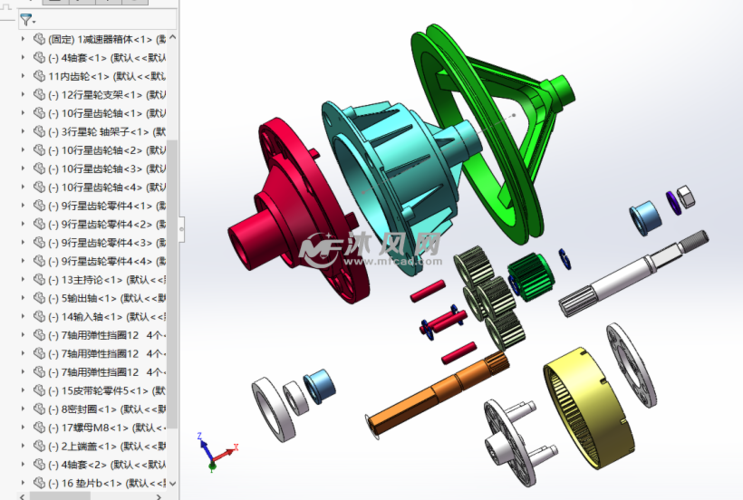The width and height of the screenshot is (743, 500).
Task: Click part icon of 13主持论<1>
Action: pos(39,279)
